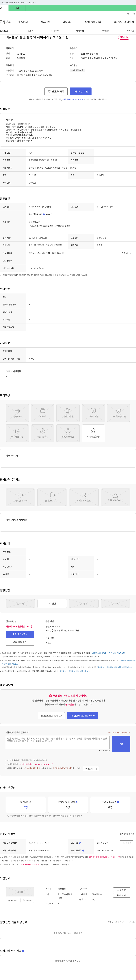The width and height of the screenshot is (136, 980).
Task: Click 거짓구인광고 신고 report button
Action: pyautogui.click(x=126, y=834)
